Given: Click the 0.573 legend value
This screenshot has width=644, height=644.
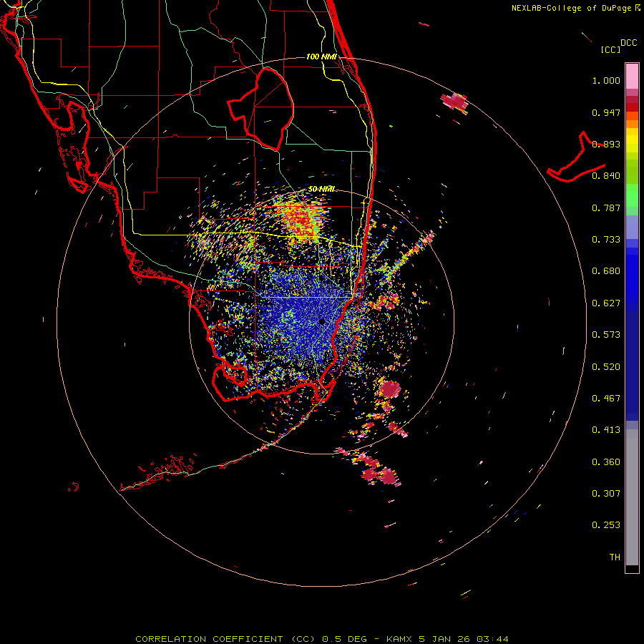Looking at the screenshot, I should (x=606, y=335).
